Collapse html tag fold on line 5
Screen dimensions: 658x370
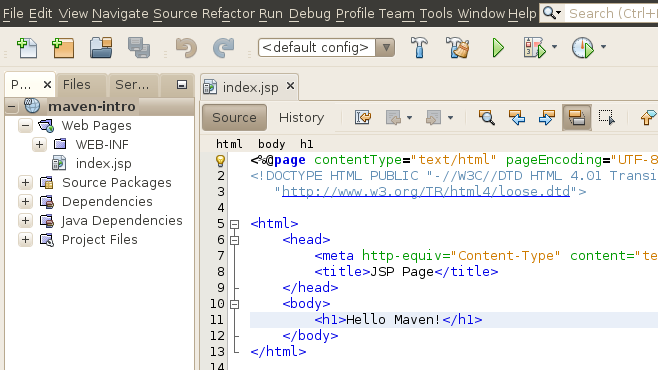235,224
